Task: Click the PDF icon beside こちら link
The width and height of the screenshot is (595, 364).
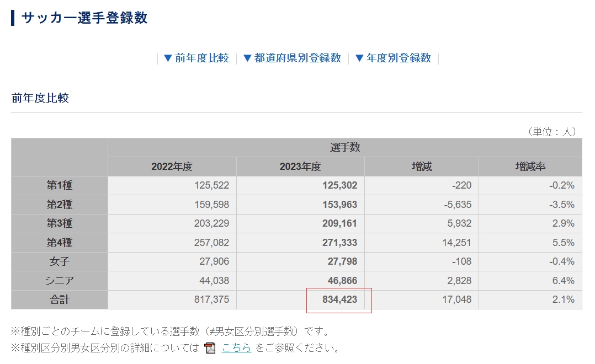Action: pos(210,348)
